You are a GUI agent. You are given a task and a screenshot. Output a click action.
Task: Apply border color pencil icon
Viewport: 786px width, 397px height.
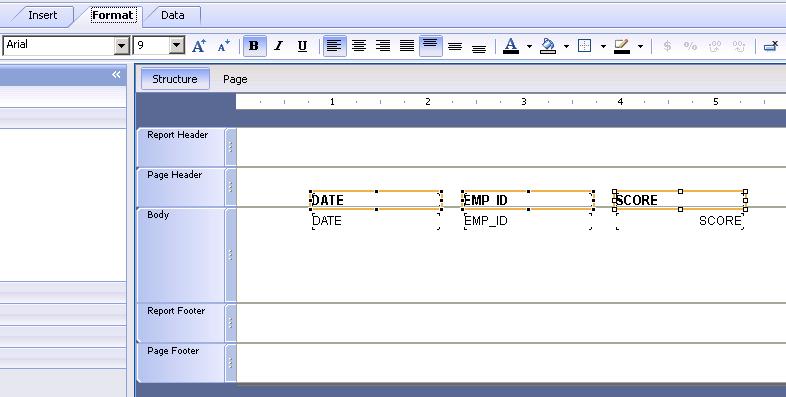coord(622,46)
